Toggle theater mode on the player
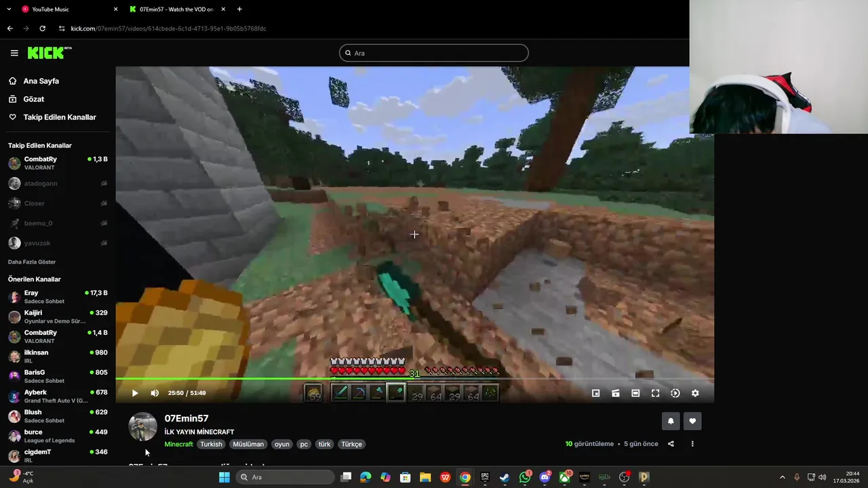The image size is (868, 488). (635, 393)
